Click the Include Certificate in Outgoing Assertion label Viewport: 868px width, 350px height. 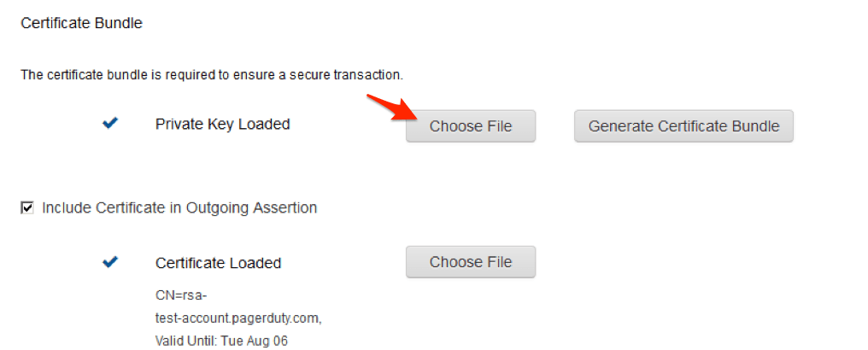tap(179, 207)
